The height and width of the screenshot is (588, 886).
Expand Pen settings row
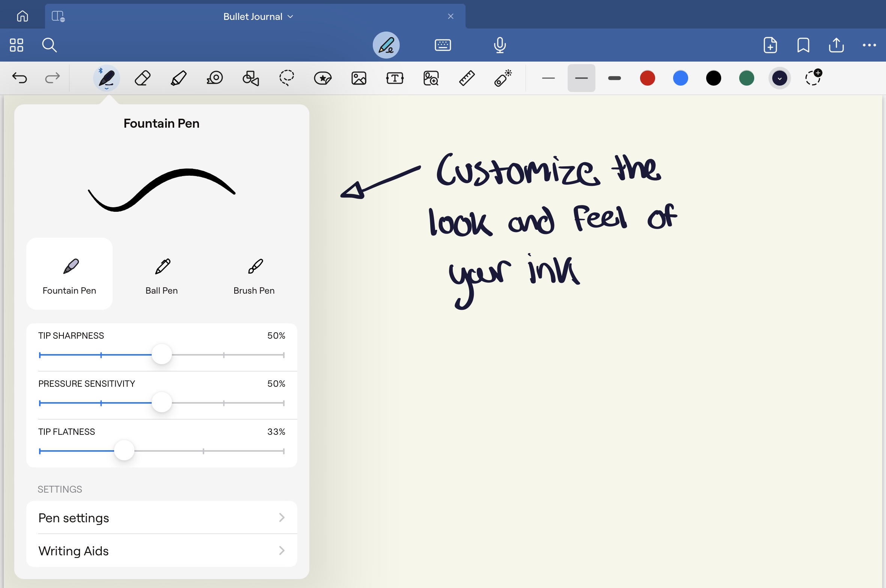point(162,518)
